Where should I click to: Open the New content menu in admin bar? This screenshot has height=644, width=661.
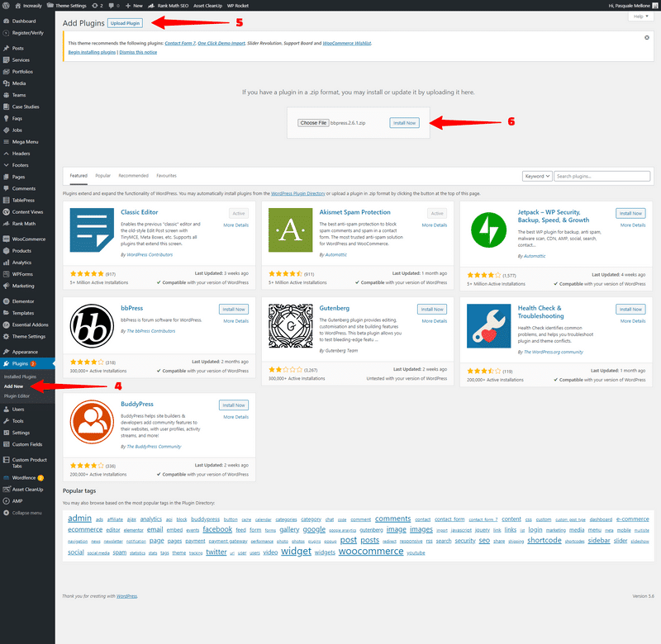pos(134,6)
